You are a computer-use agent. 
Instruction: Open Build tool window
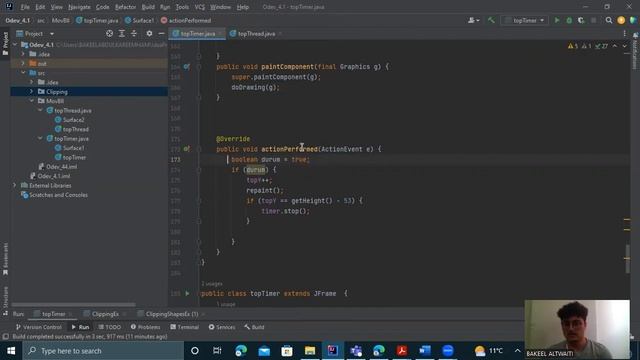point(254,327)
